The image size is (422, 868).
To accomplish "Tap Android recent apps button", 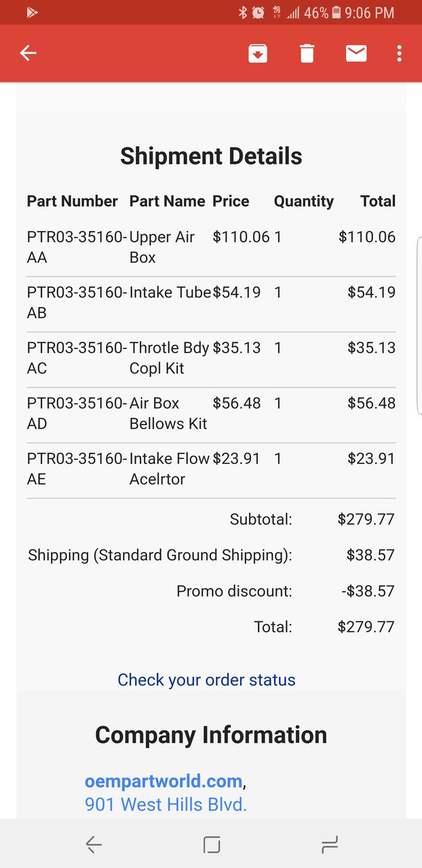I will click(330, 844).
